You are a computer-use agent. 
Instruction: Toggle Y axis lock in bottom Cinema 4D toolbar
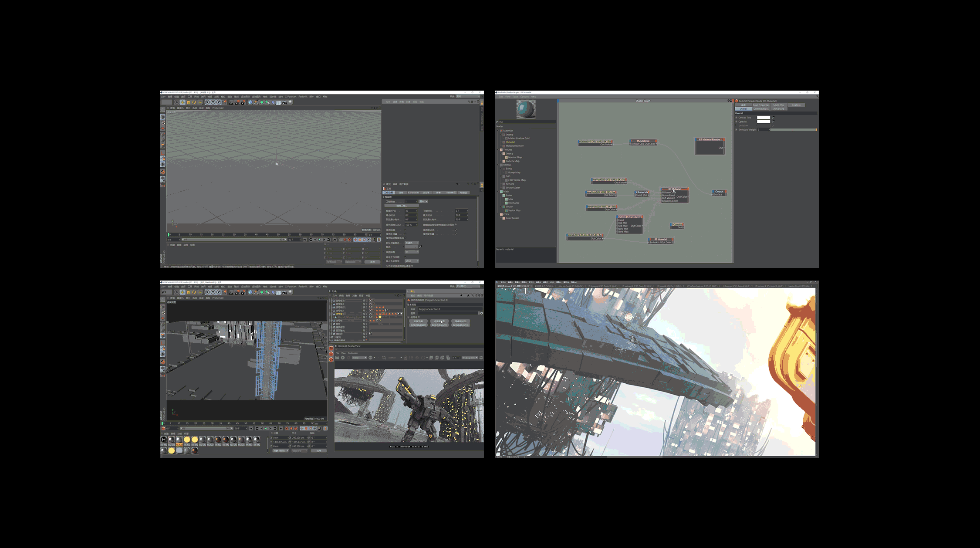[213, 292]
